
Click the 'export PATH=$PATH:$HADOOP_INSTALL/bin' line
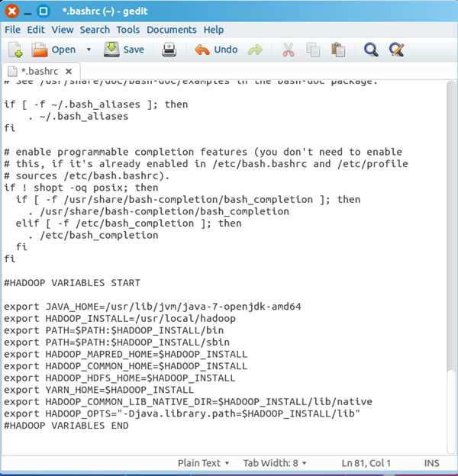click(114, 330)
